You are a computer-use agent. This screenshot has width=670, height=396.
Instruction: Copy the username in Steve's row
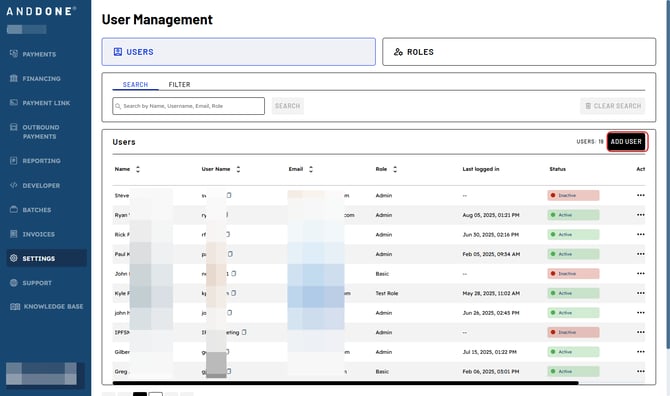point(229,195)
